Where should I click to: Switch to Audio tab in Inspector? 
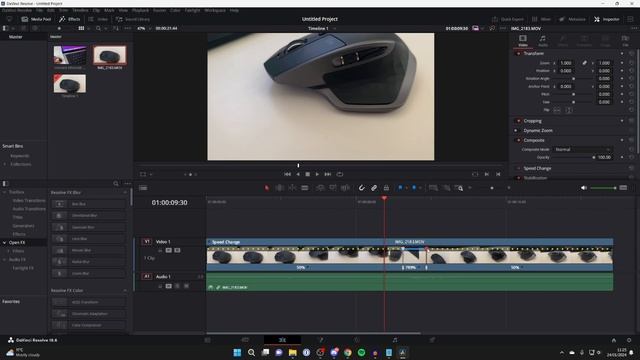click(543, 41)
